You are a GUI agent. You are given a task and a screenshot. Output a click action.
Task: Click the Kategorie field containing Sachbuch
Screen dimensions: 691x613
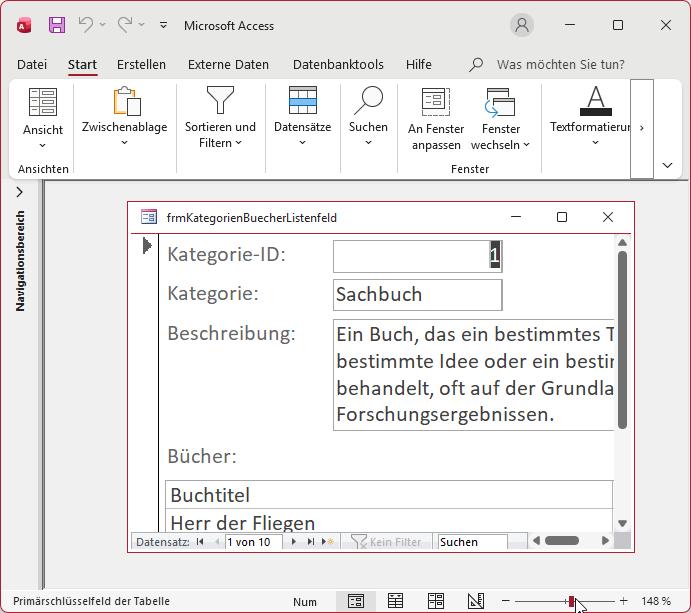click(x=417, y=295)
